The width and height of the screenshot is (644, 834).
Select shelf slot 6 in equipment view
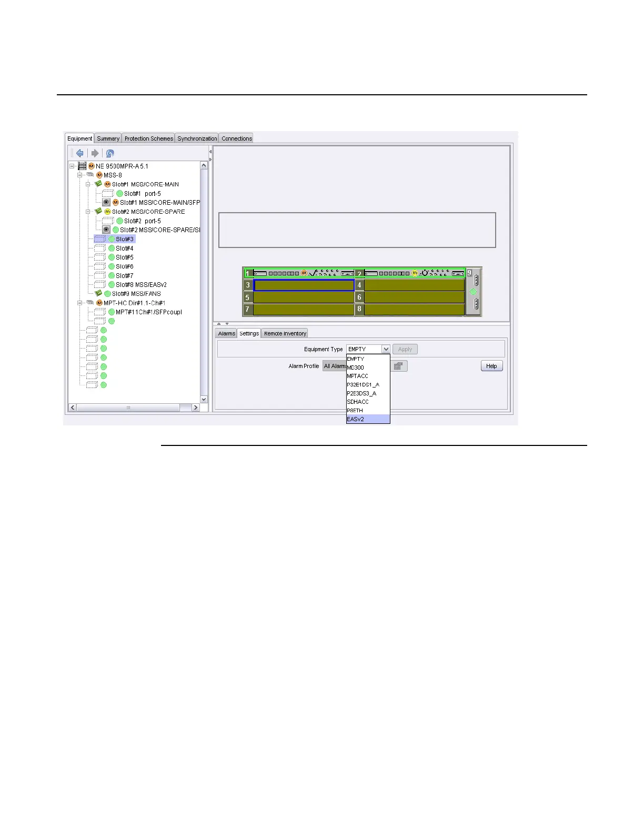pyautogui.click(x=414, y=297)
